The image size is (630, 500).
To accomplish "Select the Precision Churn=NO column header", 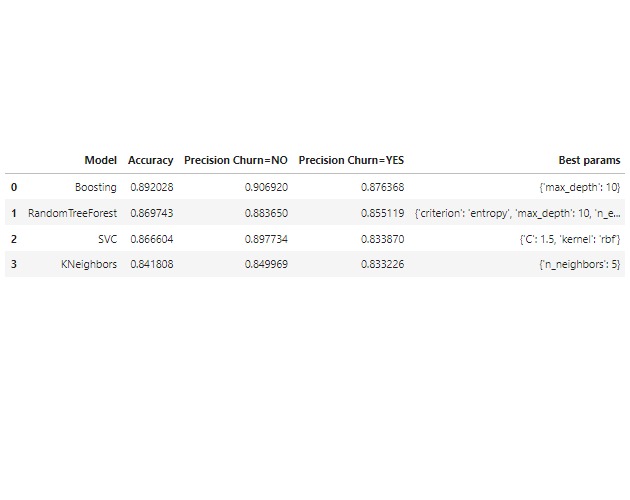I will click(236, 160).
